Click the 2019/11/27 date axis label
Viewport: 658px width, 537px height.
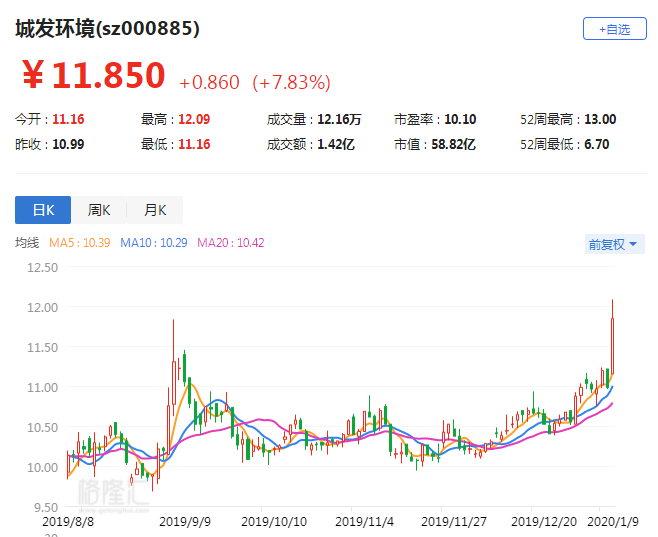[454, 521]
